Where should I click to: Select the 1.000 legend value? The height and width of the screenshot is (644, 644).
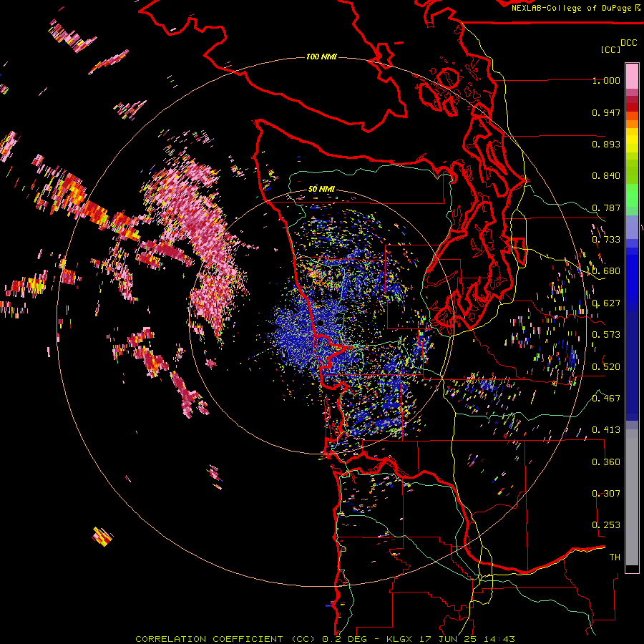[x=606, y=80]
